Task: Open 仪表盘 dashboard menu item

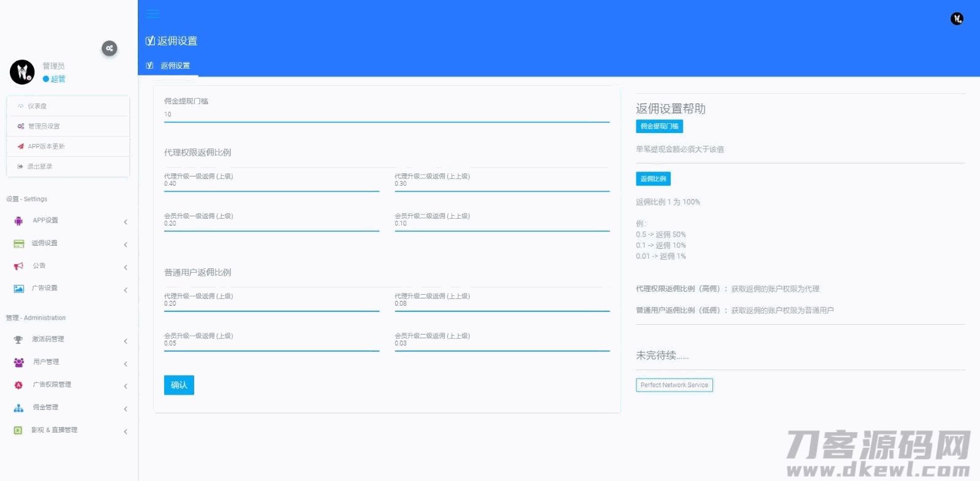Action: [37, 106]
